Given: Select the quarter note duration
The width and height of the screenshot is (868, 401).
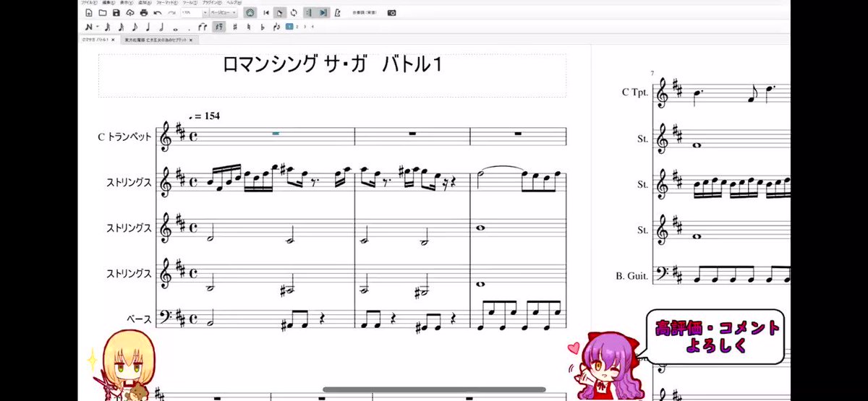Looking at the screenshot, I should 148,27.
